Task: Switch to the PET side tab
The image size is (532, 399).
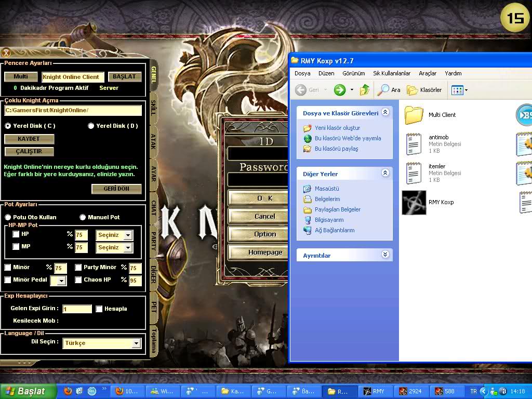Action: coord(154,307)
